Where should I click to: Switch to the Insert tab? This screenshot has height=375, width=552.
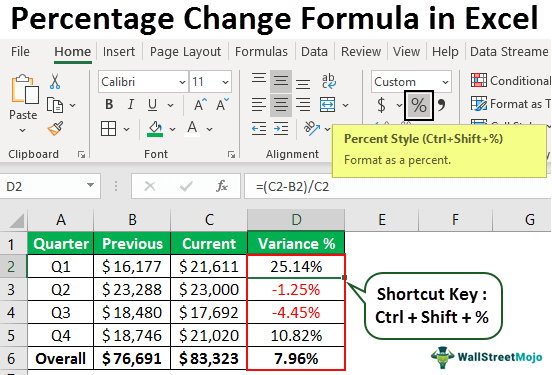point(119,52)
